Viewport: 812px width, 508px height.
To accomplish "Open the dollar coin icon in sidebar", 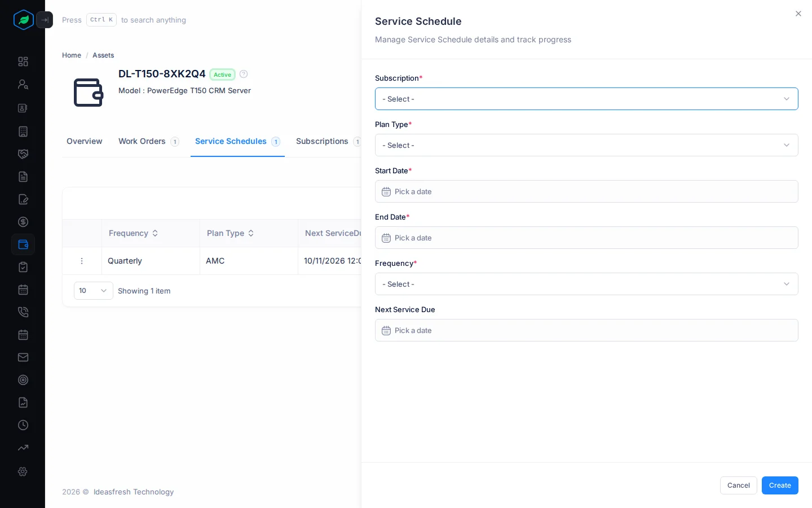I will [23, 222].
